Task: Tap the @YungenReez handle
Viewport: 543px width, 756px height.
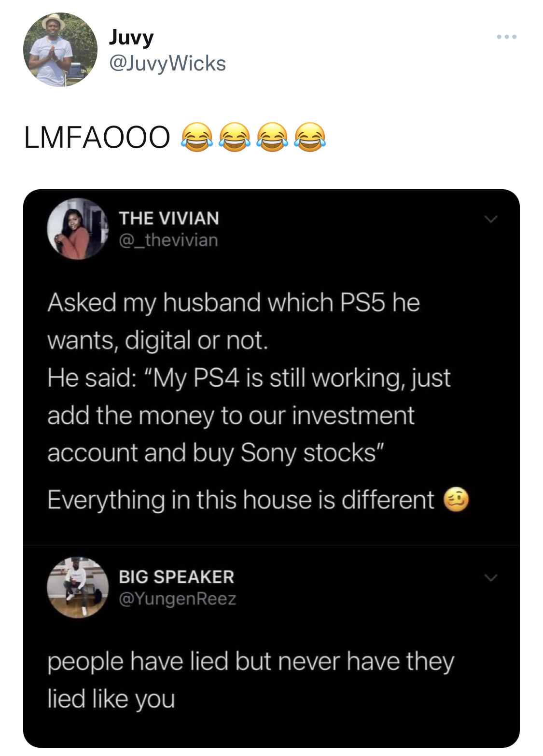Action: [178, 599]
